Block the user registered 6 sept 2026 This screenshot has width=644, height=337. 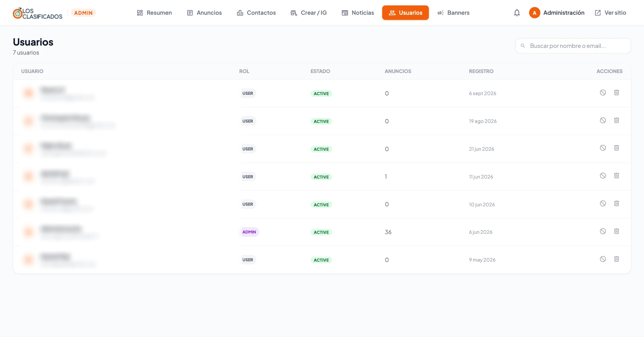coord(603,93)
